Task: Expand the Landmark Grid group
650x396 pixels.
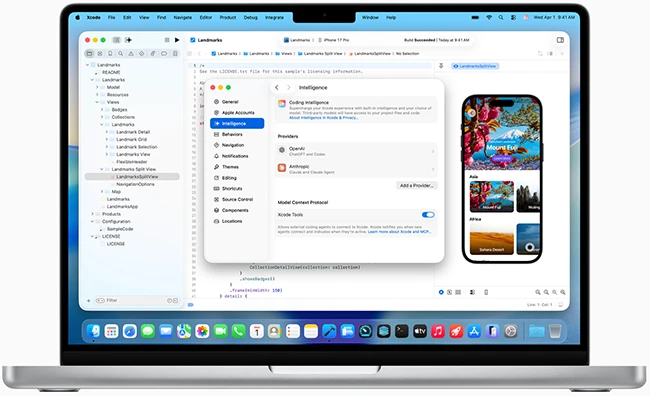Action: pyautogui.click(x=107, y=139)
